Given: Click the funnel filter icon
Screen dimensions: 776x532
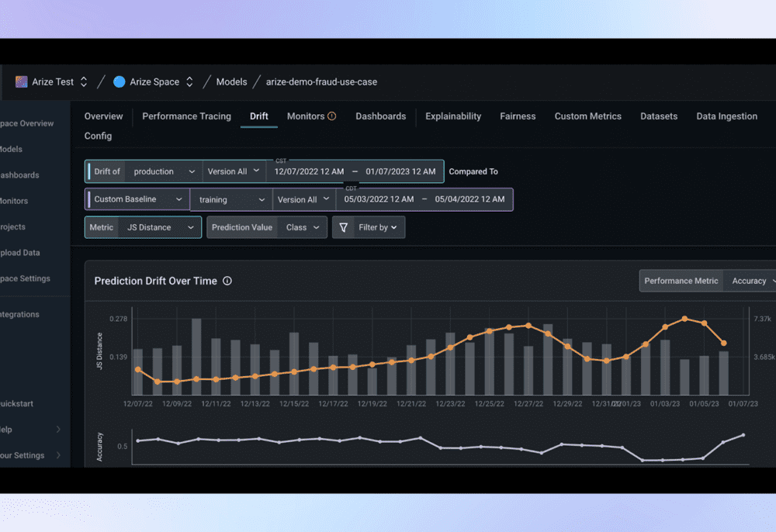Looking at the screenshot, I should tap(344, 227).
